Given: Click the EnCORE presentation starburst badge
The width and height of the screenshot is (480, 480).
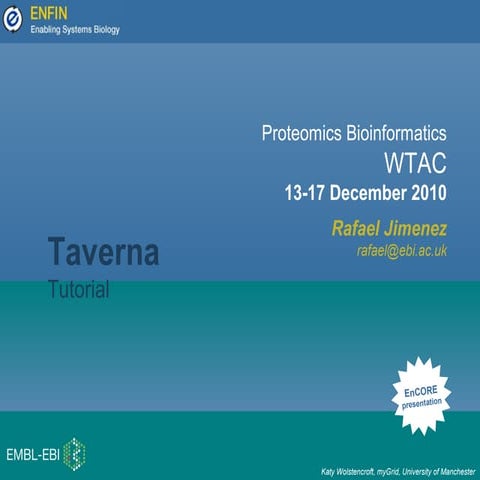Looking at the screenshot, I should [422, 396].
